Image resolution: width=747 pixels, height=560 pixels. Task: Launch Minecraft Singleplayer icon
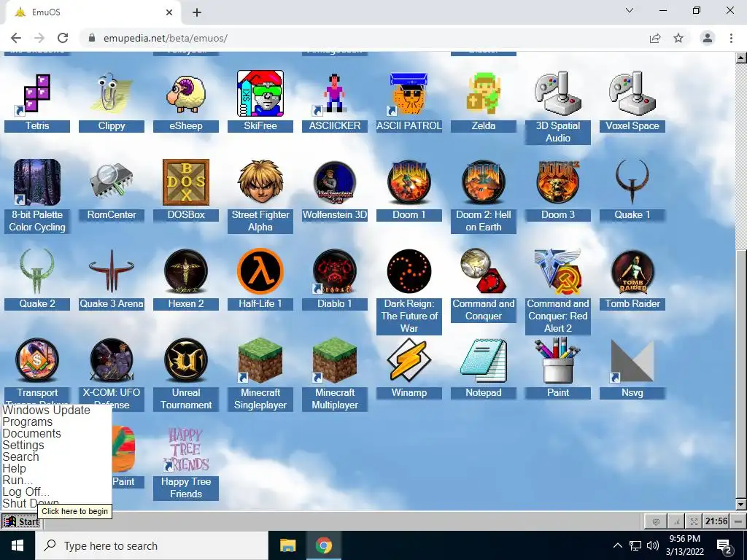260,360
